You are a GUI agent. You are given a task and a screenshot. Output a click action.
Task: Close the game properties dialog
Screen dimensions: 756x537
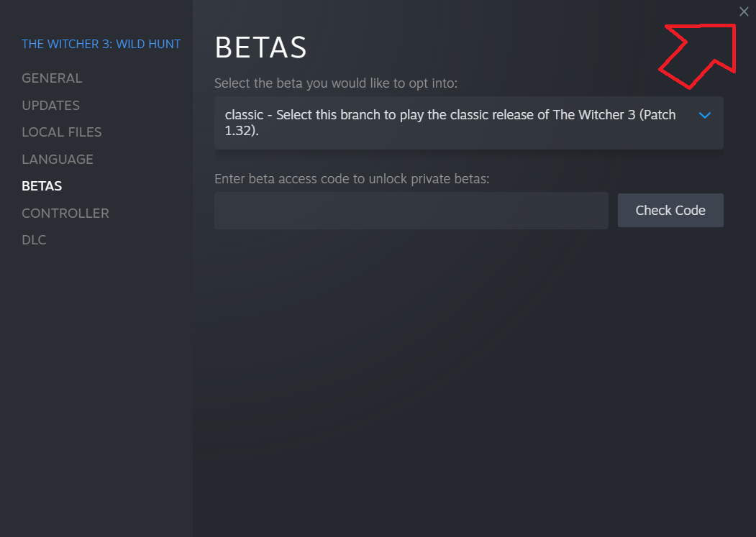(x=744, y=12)
